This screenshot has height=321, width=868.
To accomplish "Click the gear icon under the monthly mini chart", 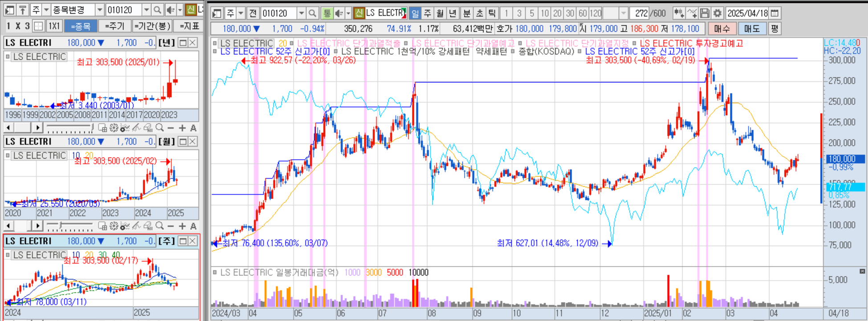I will (114, 226).
